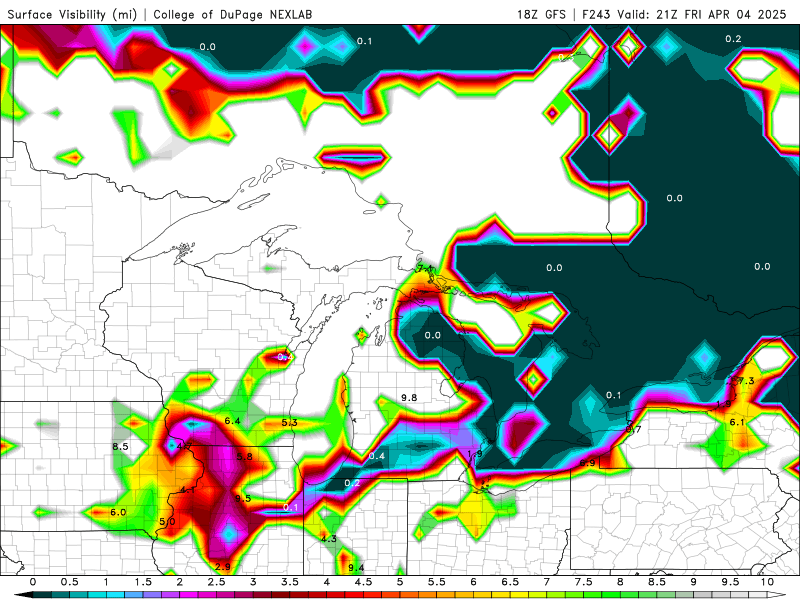Viewport: 800px width, 600px height.
Task: Select the 6.1 visibility value on the map
Action: pos(737,422)
